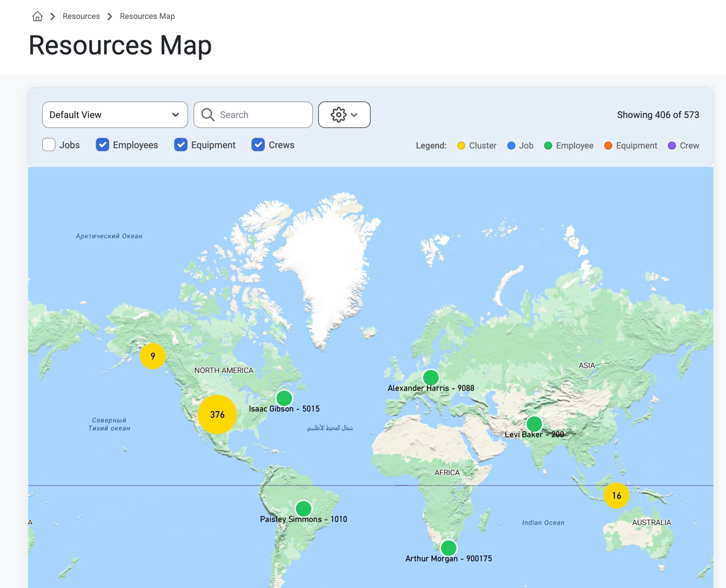The image size is (726, 588).
Task: Open the Default View dropdown
Action: pyautogui.click(x=115, y=115)
